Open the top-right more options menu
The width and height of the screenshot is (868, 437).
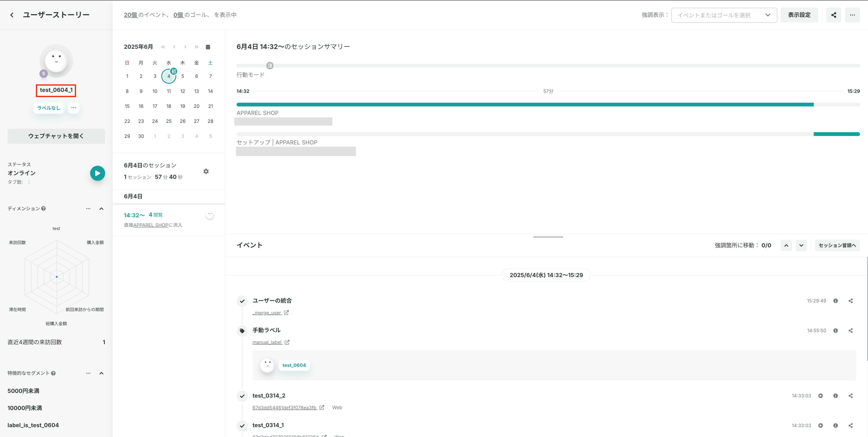(x=853, y=15)
